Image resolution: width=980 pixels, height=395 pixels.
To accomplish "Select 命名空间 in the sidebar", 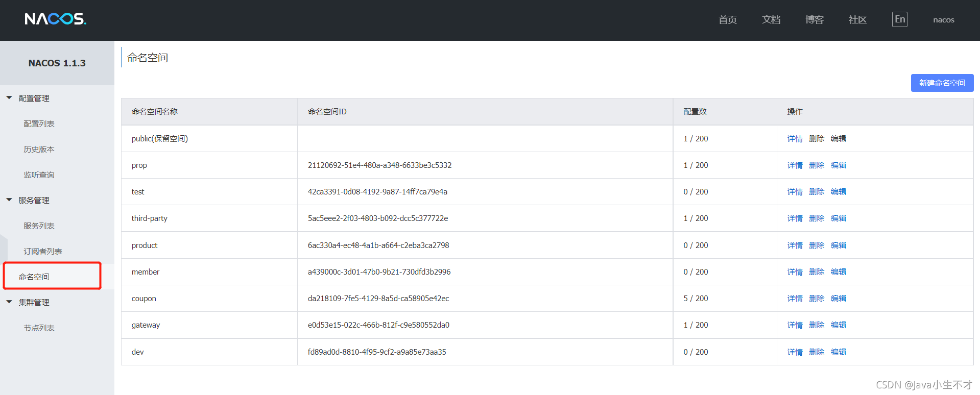I will coord(34,277).
